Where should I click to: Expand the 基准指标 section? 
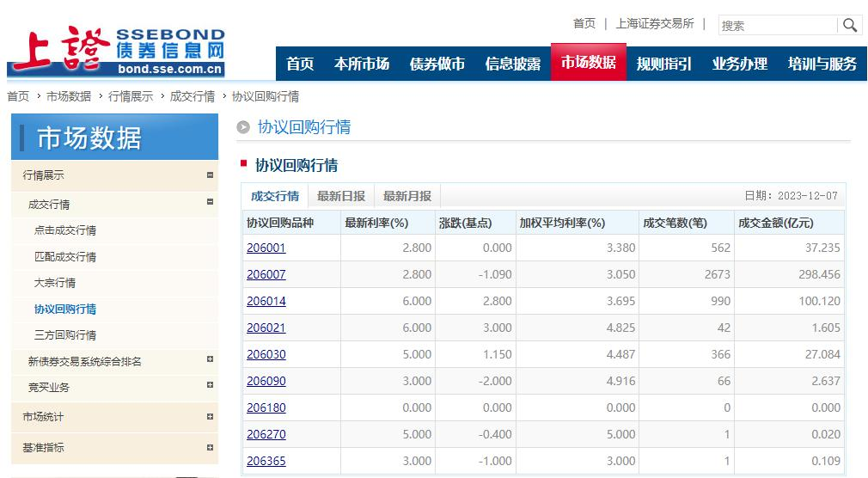[x=210, y=448]
